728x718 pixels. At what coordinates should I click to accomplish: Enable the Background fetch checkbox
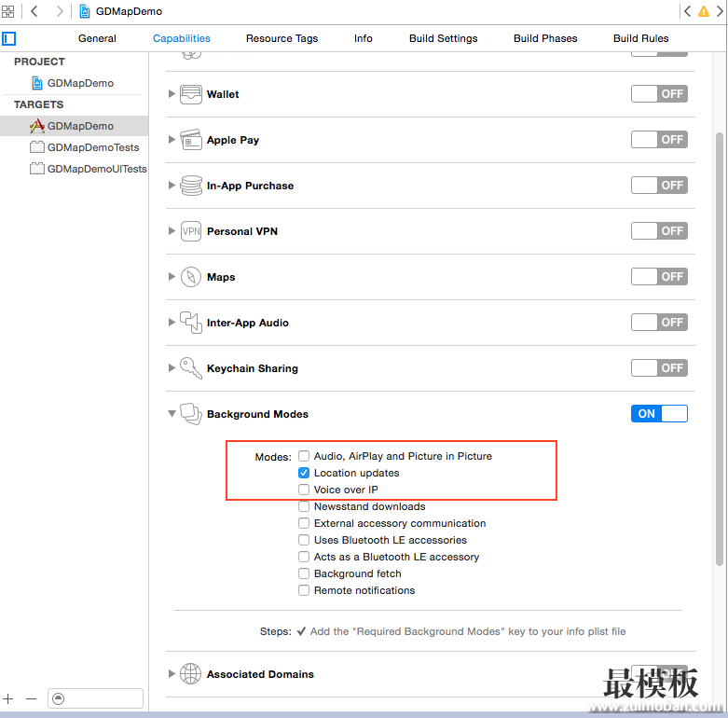tap(304, 573)
